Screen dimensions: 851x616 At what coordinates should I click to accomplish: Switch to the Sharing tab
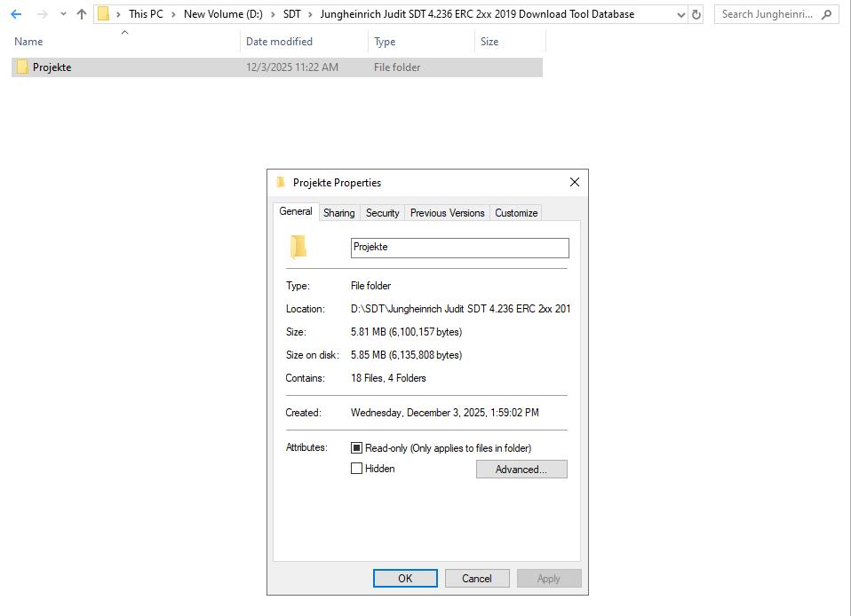click(x=339, y=213)
